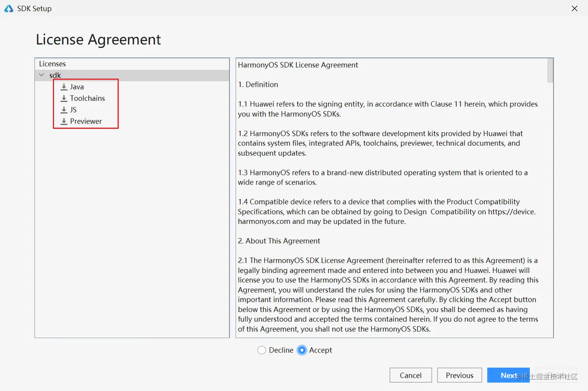Click the download icon beside Previewer
Viewport: 588px width, 391px height.
(64, 121)
